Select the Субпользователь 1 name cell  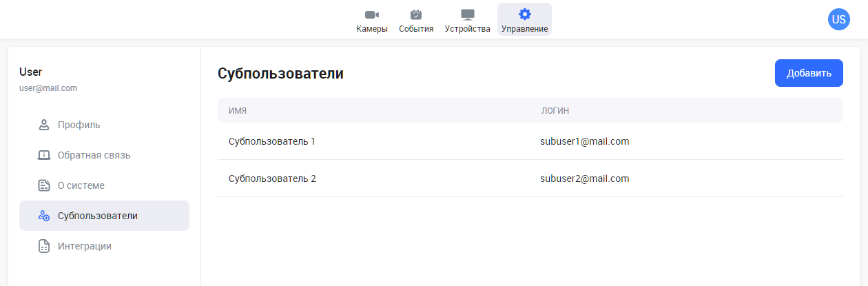(271, 141)
